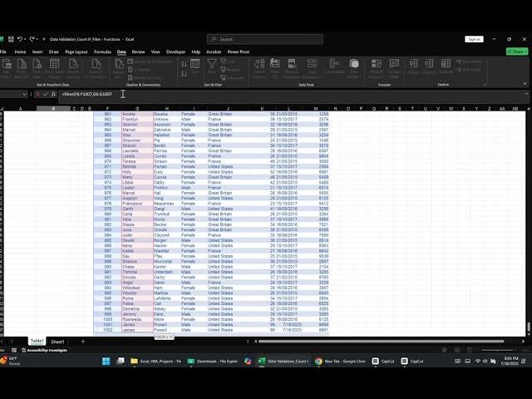
Task: Open the Name Box dropdown
Action: click(24, 94)
